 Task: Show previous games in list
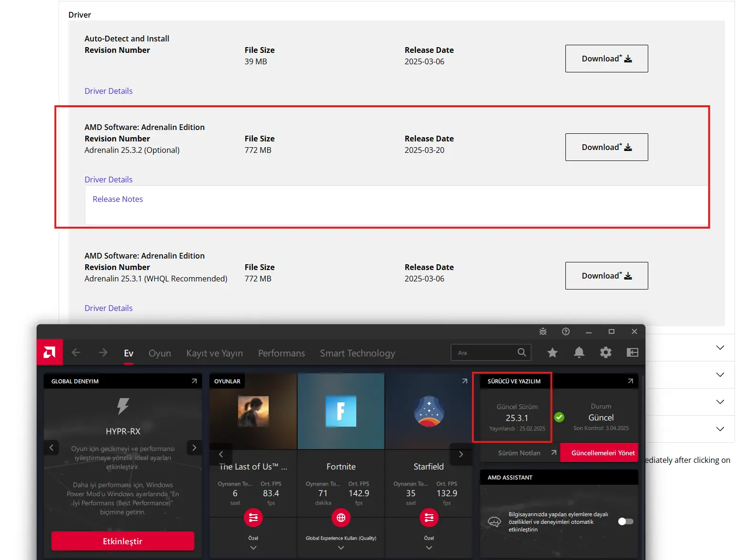[221, 454]
